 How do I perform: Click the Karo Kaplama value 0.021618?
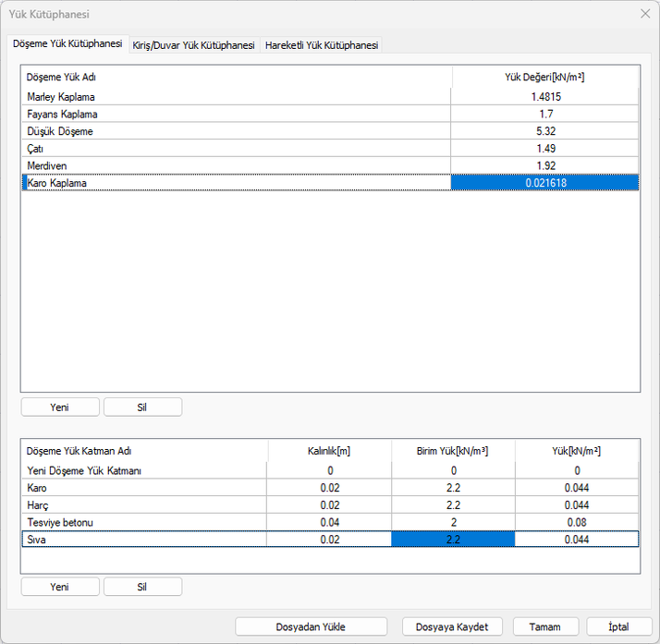pos(545,183)
